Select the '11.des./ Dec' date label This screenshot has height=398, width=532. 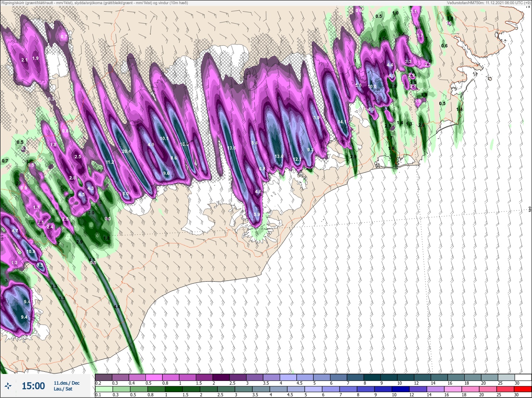66,383
